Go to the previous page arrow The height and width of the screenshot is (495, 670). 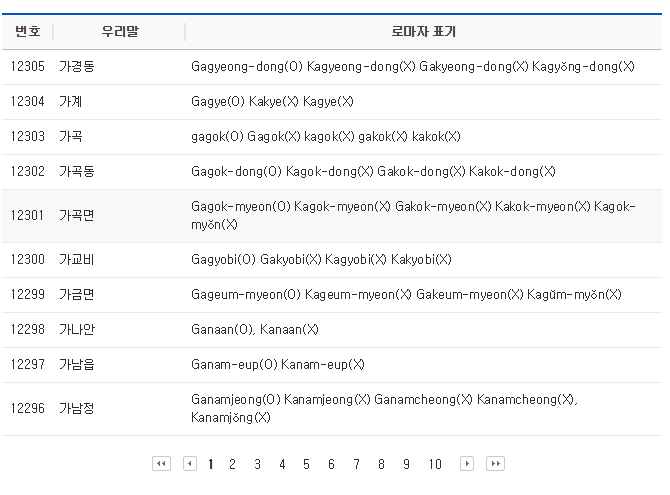[x=190, y=464]
